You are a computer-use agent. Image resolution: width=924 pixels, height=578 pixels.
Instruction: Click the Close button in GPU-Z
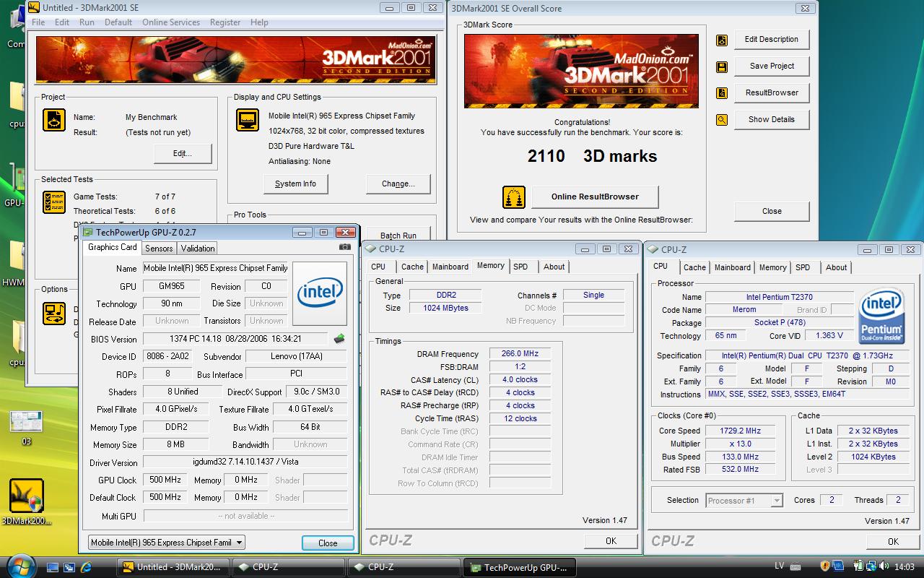click(328, 543)
